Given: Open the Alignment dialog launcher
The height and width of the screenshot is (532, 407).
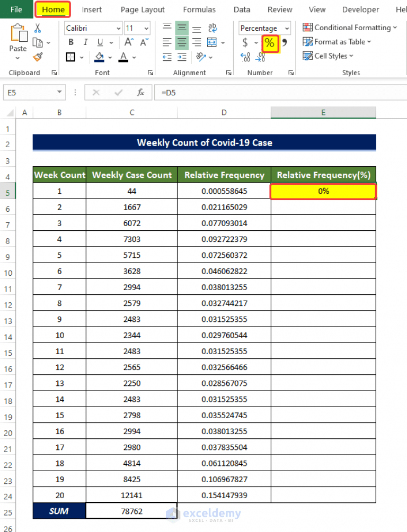Looking at the screenshot, I should 228,73.
